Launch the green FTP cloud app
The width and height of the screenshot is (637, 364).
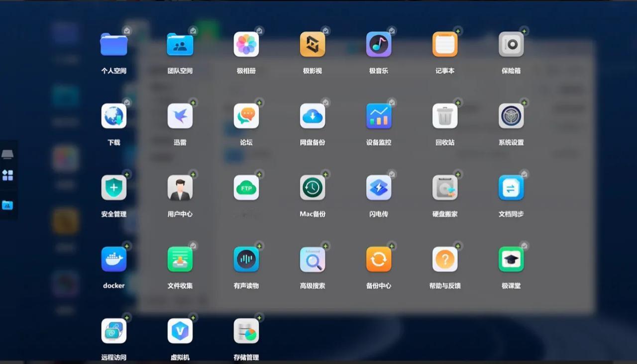point(246,187)
